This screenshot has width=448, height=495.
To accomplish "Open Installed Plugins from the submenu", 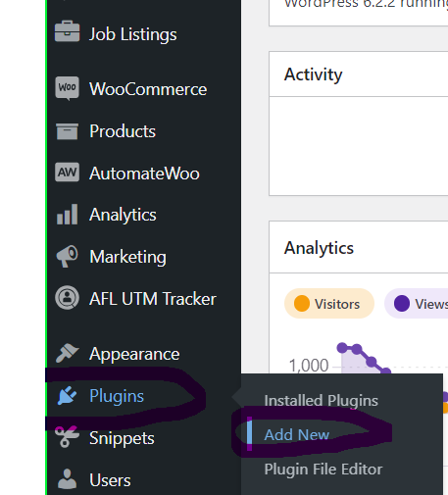I will tap(321, 401).
